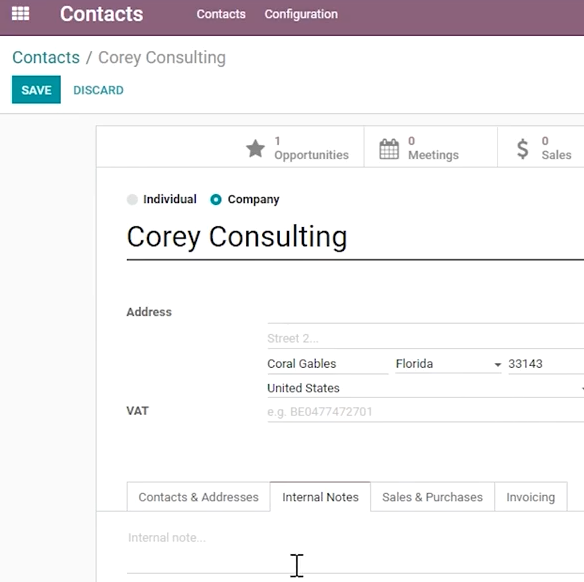Open the Invoicing tab
Image resolution: width=584 pixels, height=582 pixels.
(531, 497)
